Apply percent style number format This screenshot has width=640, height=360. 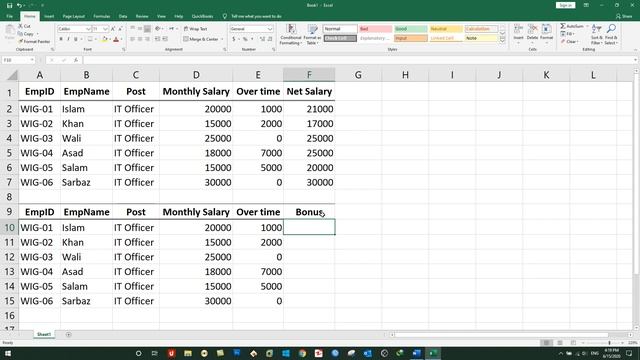pyautogui.click(x=245, y=39)
